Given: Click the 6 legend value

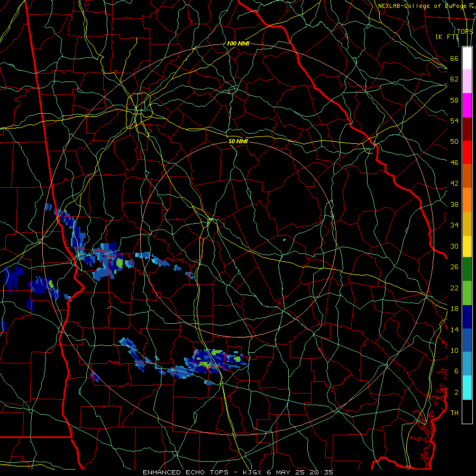Looking at the screenshot, I should [456, 371].
